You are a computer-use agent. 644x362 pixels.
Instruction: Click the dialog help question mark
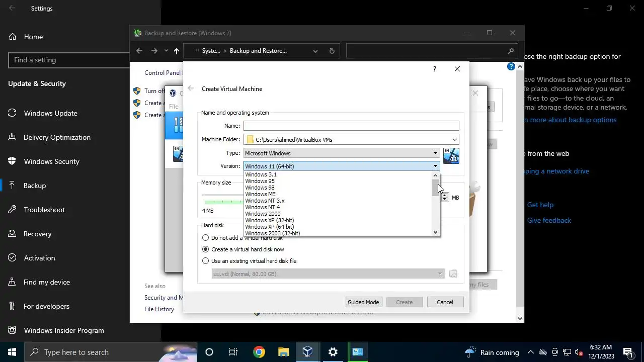(x=435, y=69)
